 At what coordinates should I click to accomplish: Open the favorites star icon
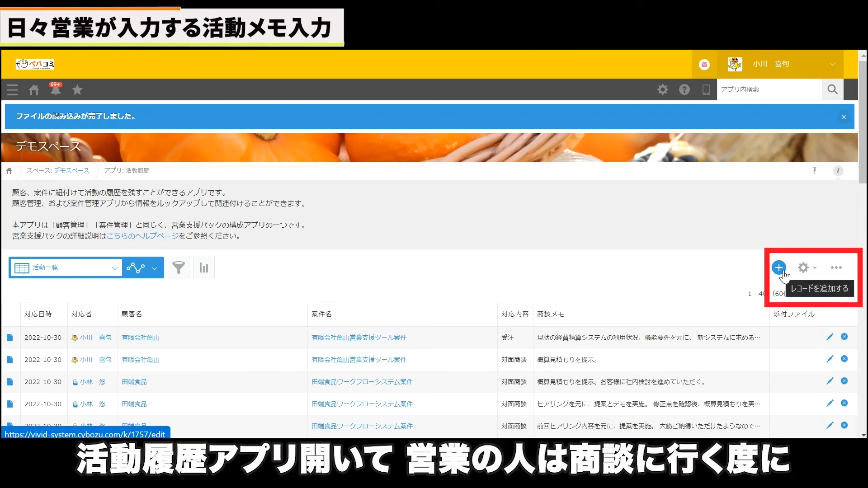77,90
